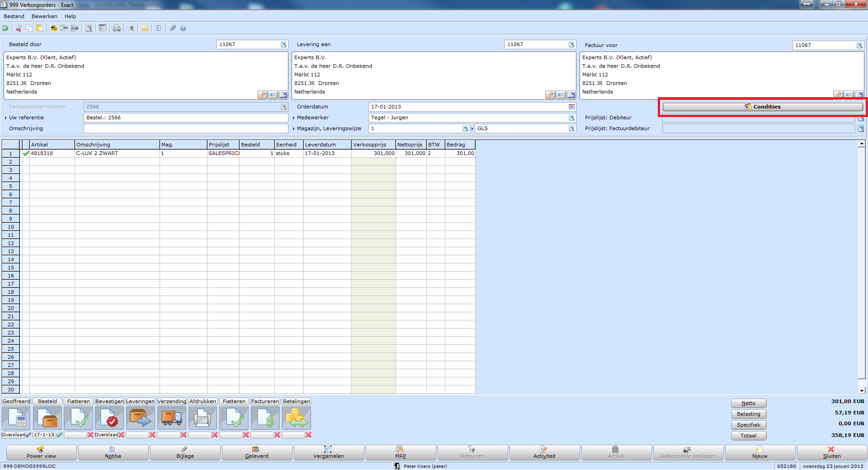Click the printer icon in toolbar
Screen dimensions: 868x470
(117, 28)
